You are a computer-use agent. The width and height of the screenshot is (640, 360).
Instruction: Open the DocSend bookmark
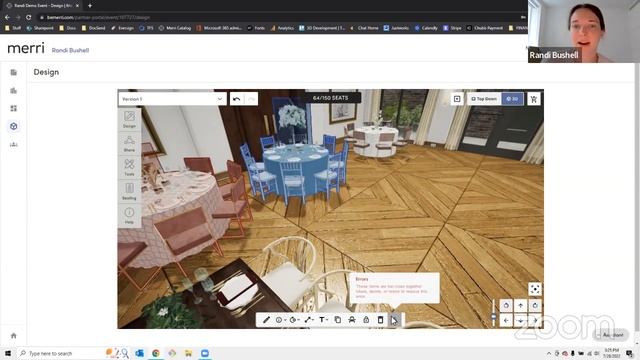(x=93, y=28)
